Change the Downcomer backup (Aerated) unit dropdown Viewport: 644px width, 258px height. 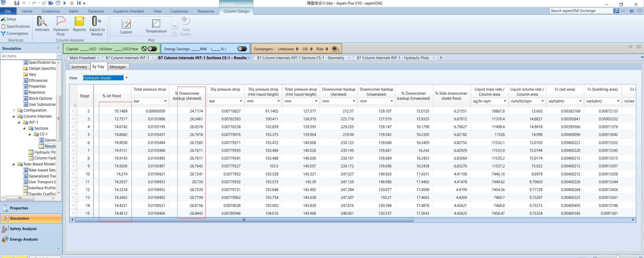(339, 101)
